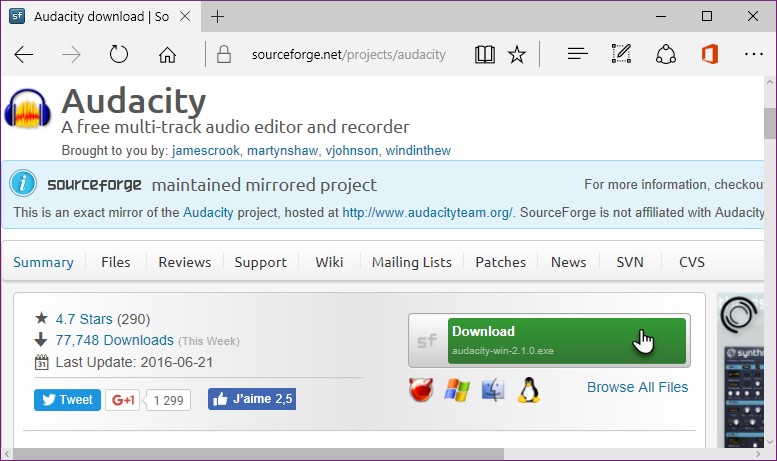Click the green Download audacity-win-2.1.0.exe button

pos(566,341)
